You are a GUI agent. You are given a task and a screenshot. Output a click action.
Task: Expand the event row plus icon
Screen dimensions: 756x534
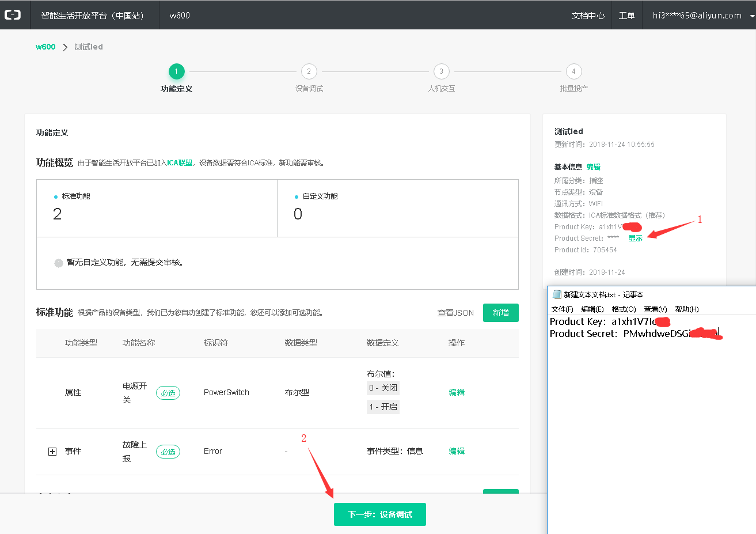click(52, 452)
